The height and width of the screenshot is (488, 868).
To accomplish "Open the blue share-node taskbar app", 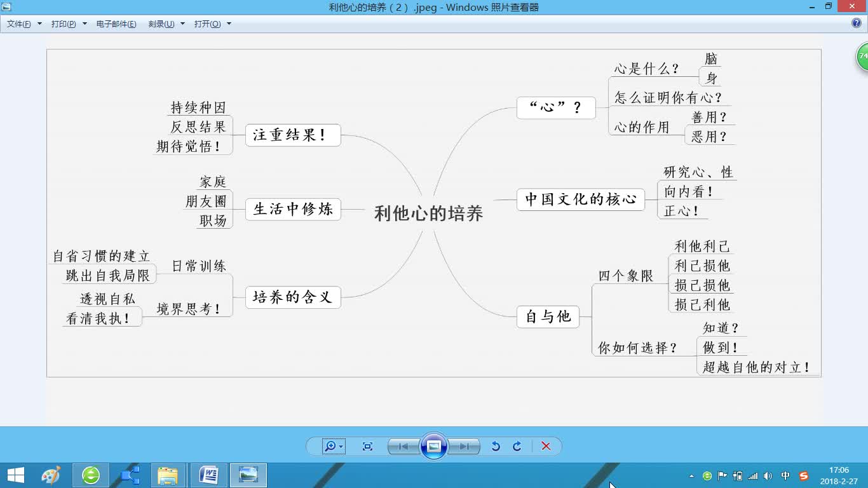I will point(130,475).
